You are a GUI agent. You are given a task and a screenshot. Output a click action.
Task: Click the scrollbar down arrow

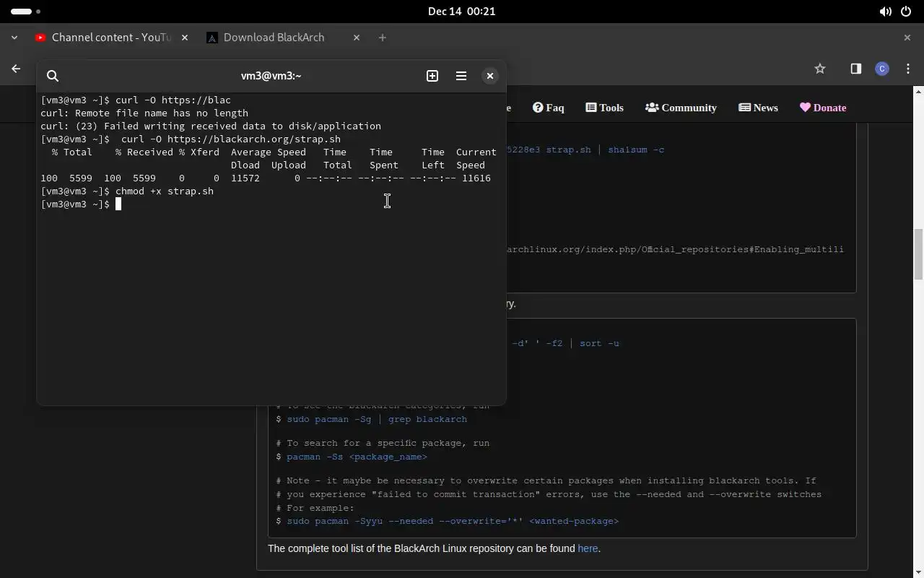click(x=918, y=572)
